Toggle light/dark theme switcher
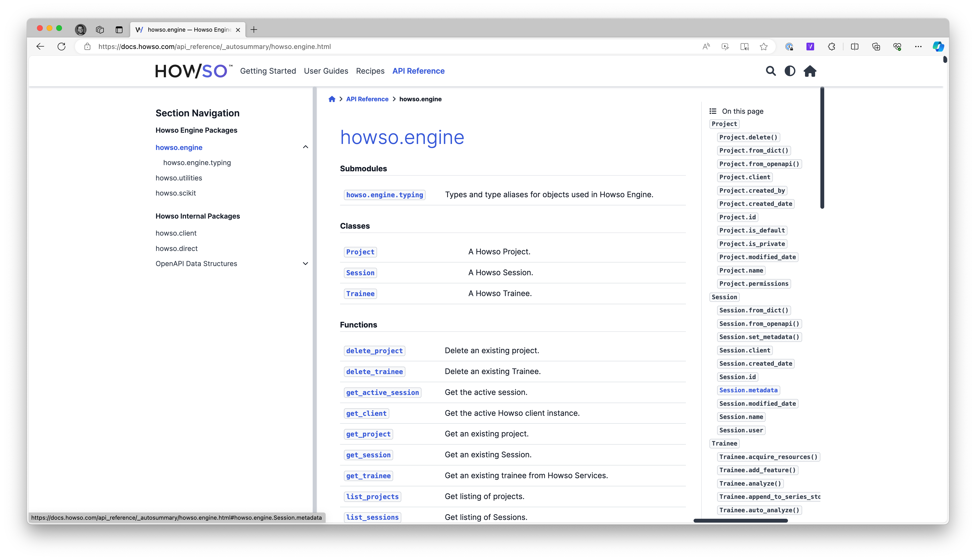Viewport: 976px width, 560px height. tap(790, 71)
